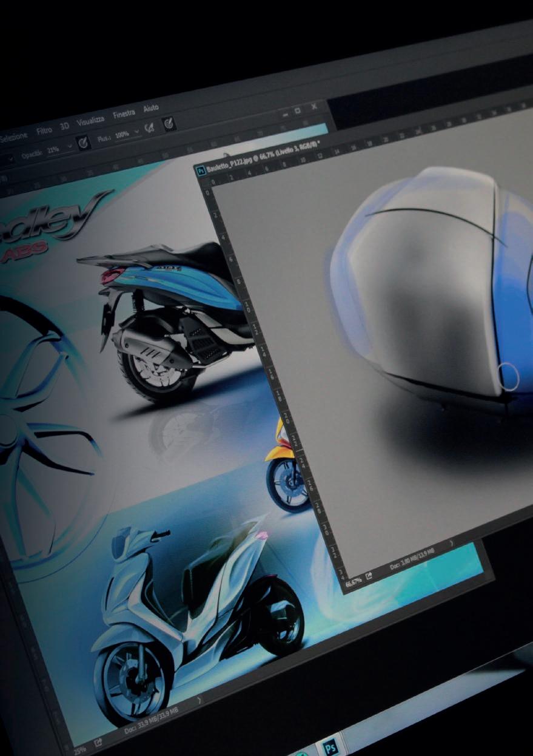This screenshot has width=533, height=756.
Task: Open the 3D menu
Action: click(64, 126)
